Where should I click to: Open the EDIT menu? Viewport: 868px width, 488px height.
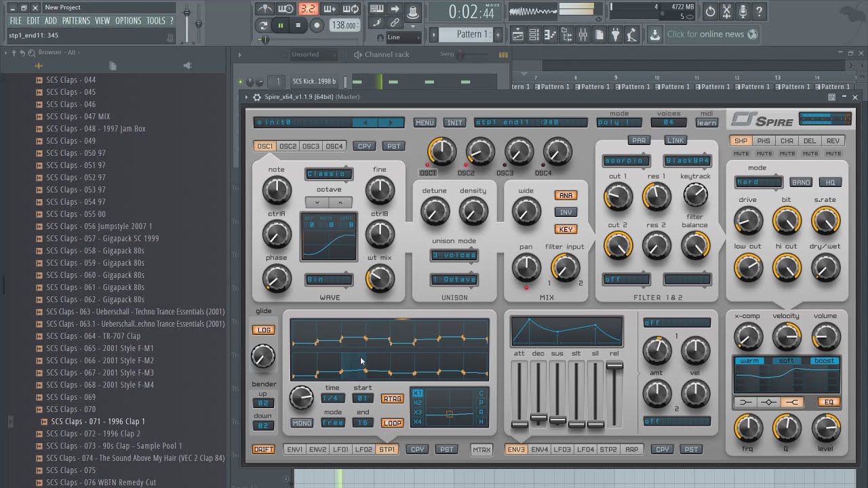pyautogui.click(x=33, y=21)
